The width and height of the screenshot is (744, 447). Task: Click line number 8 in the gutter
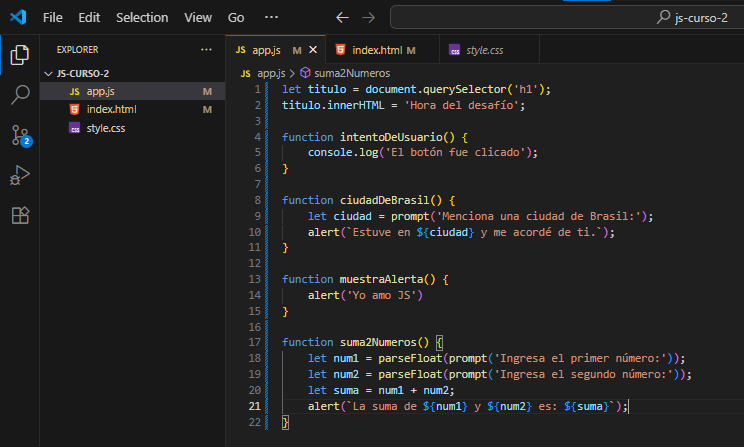[x=257, y=200]
